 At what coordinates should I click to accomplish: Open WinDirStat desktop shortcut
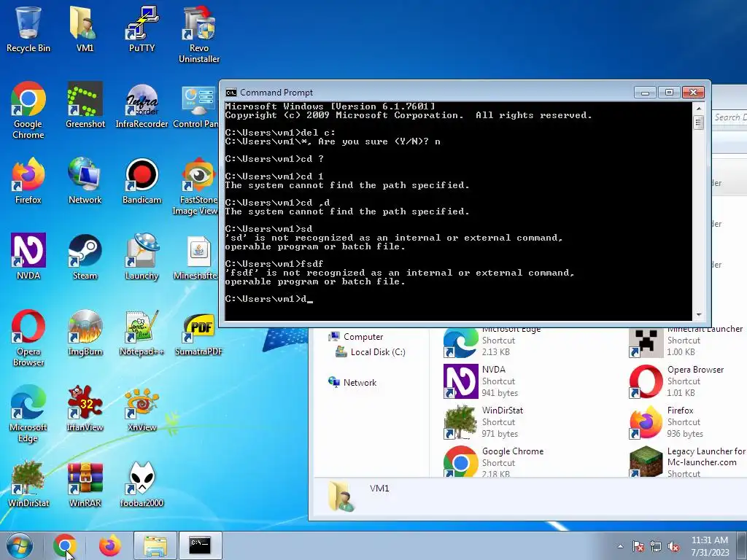tap(28, 483)
